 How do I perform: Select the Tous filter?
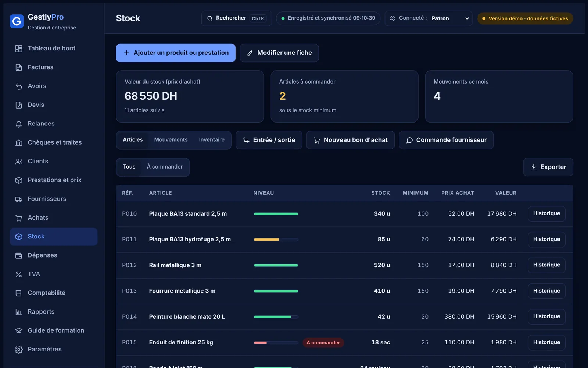click(x=129, y=167)
